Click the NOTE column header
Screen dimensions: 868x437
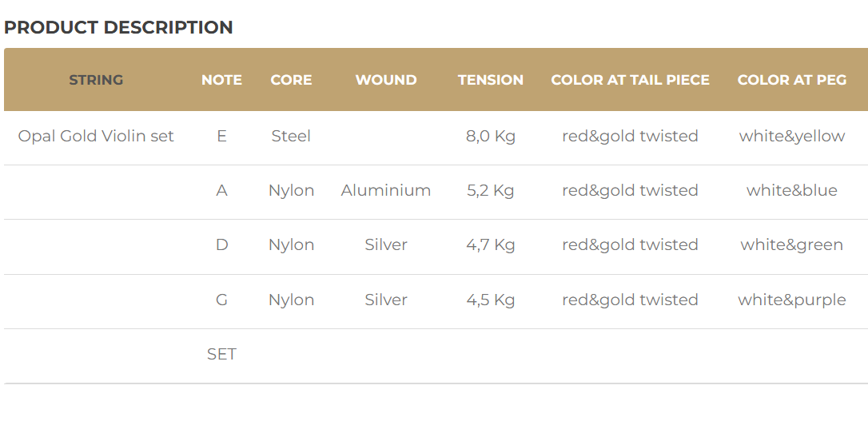click(x=221, y=80)
